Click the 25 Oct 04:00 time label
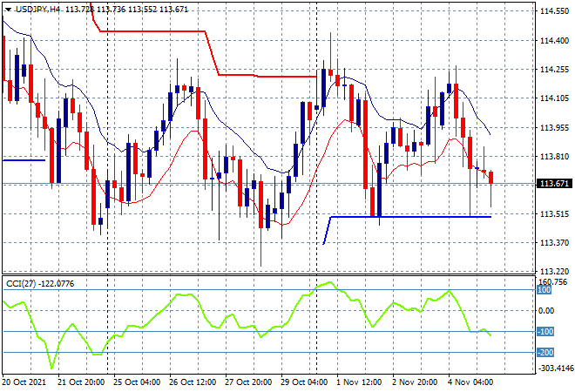 [137, 382]
